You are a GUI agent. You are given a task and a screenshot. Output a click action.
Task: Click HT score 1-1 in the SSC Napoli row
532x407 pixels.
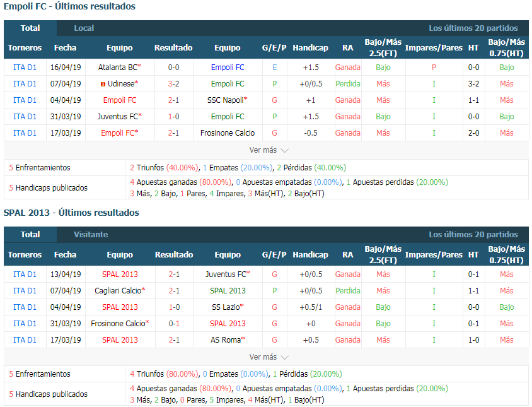pyautogui.click(x=473, y=100)
